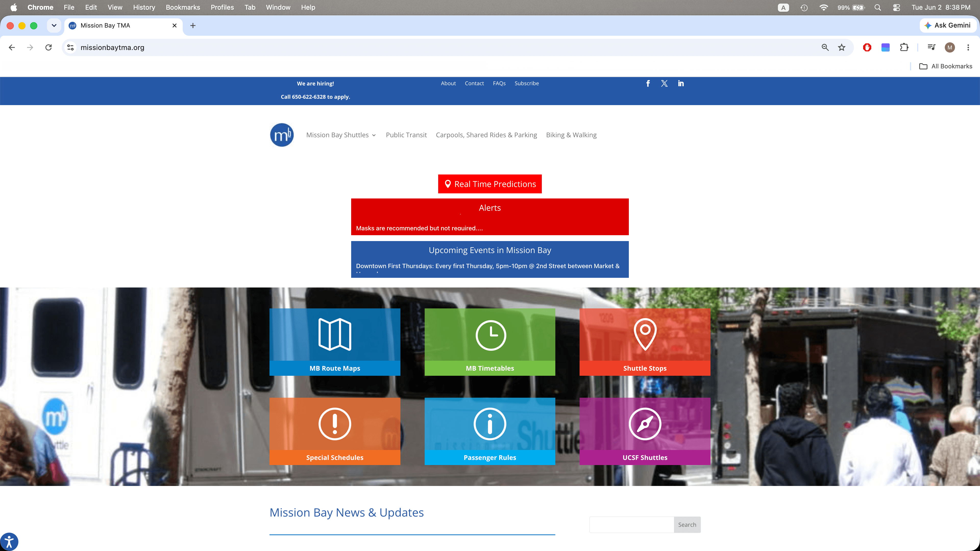Viewport: 980px width, 551px height.
Task: Open macOS Spotlight search icon
Action: (878, 7)
